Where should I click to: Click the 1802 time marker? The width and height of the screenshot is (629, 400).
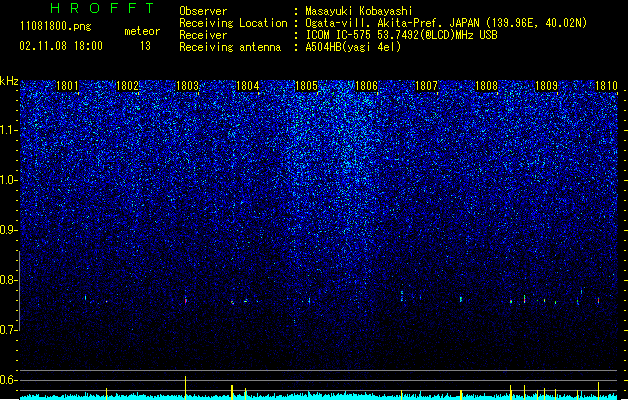click(x=127, y=86)
